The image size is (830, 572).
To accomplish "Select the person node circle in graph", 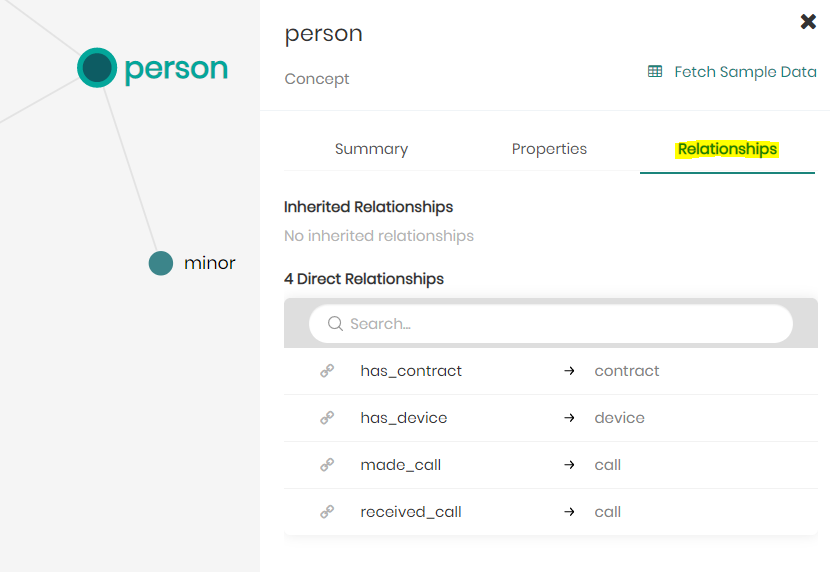I will click(97, 68).
